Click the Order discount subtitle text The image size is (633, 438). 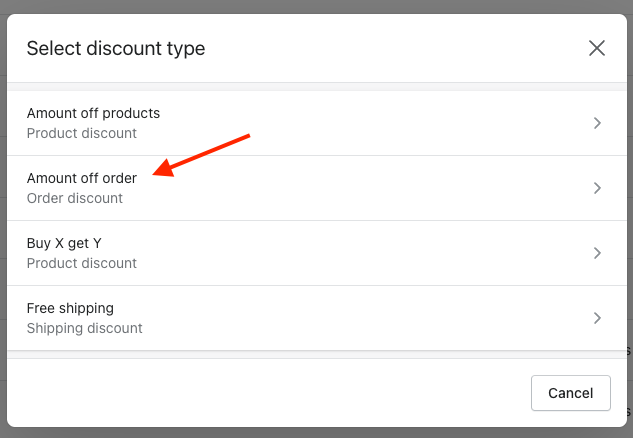point(75,198)
